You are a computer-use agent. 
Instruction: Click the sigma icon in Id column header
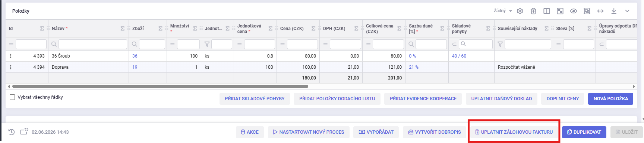(x=42, y=29)
